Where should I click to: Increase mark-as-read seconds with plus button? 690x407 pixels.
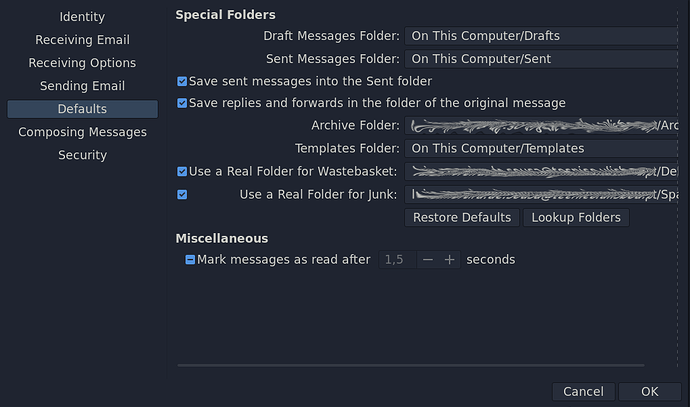(450, 260)
